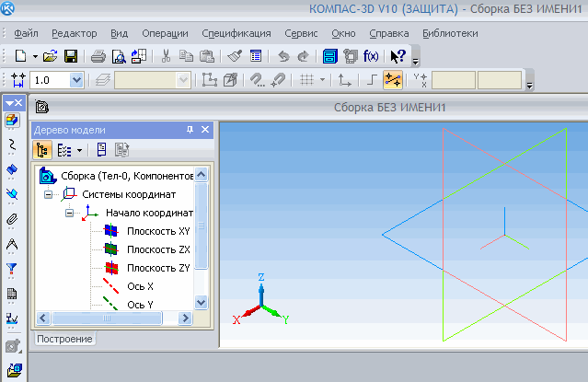This screenshot has height=382, width=588.
Task: Click the assembly editing sidebar icon
Action: (12, 121)
